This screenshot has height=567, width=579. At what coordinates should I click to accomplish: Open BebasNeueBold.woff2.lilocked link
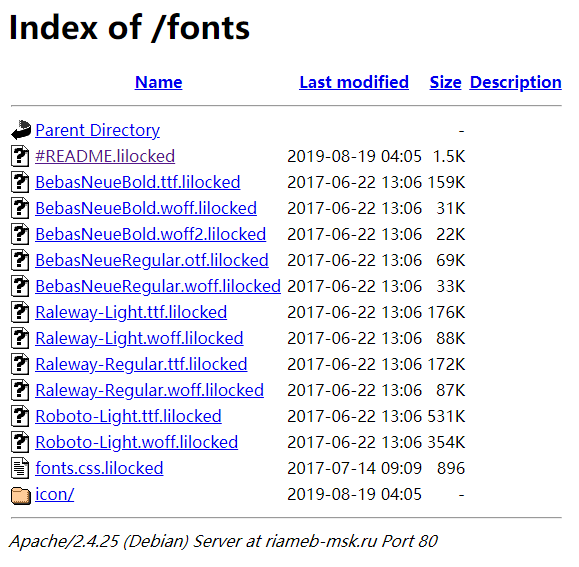pos(151,234)
